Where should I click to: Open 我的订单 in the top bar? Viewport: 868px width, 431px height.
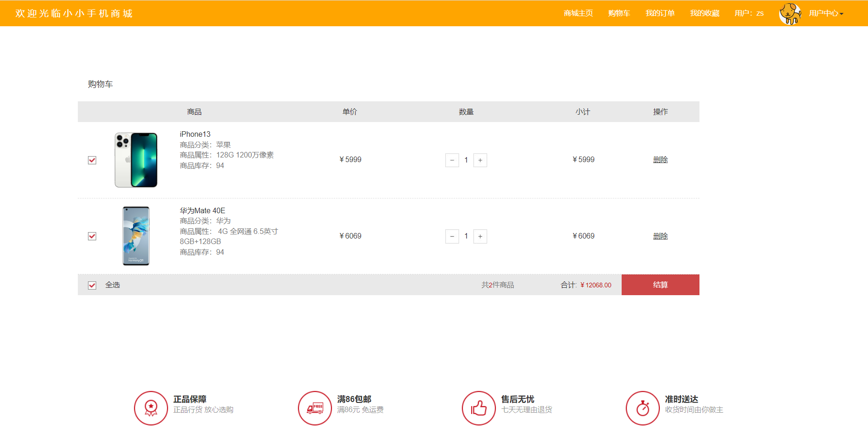[660, 13]
